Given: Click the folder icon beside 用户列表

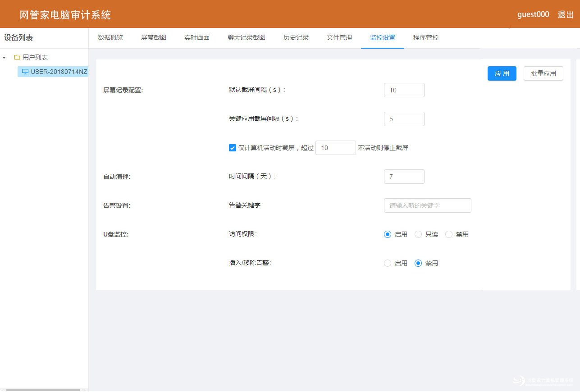Looking at the screenshot, I should pyautogui.click(x=17, y=58).
